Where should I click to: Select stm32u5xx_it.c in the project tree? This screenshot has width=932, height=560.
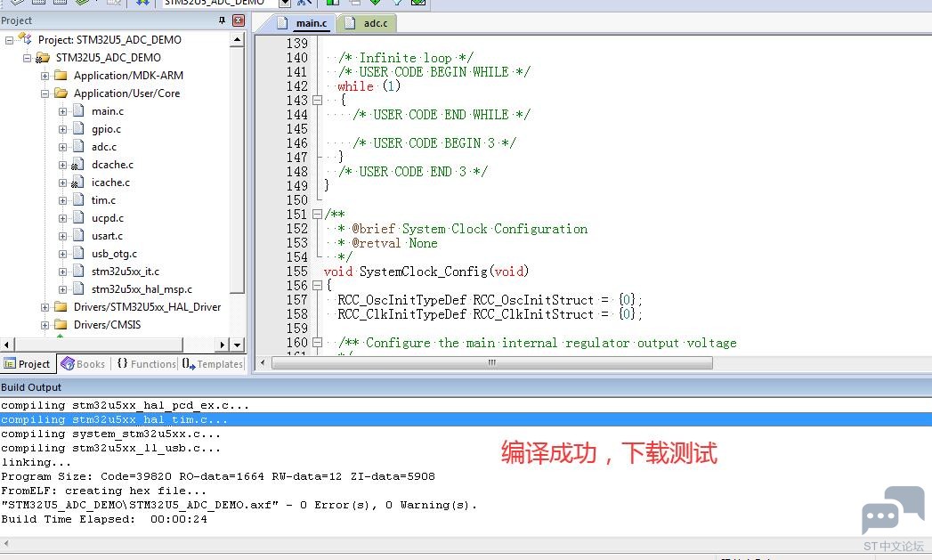pos(126,272)
